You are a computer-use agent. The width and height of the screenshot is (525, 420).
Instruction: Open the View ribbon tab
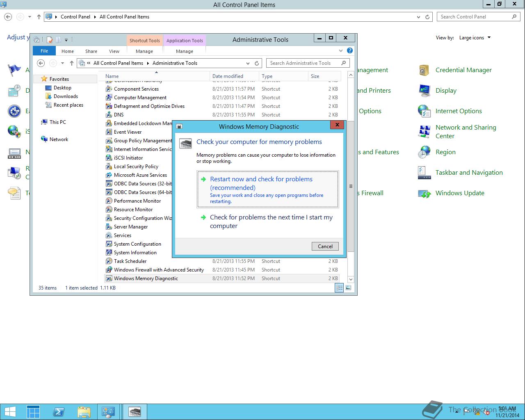[114, 51]
